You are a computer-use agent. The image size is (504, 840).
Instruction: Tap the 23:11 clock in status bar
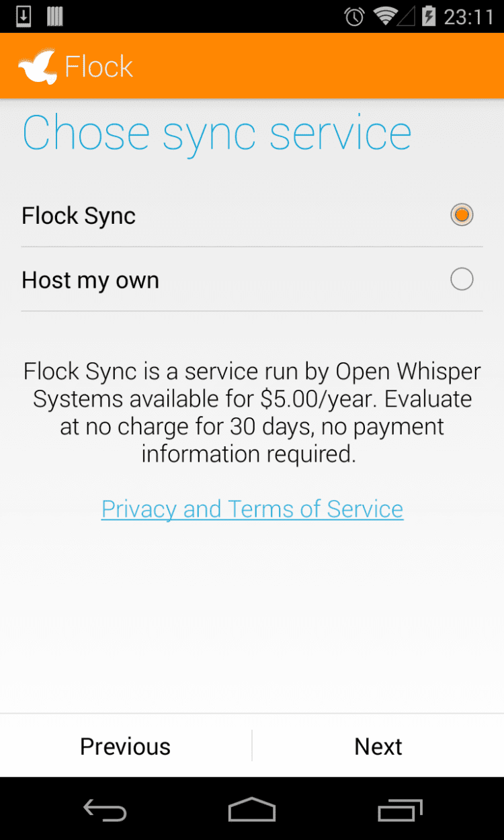[x=468, y=17]
